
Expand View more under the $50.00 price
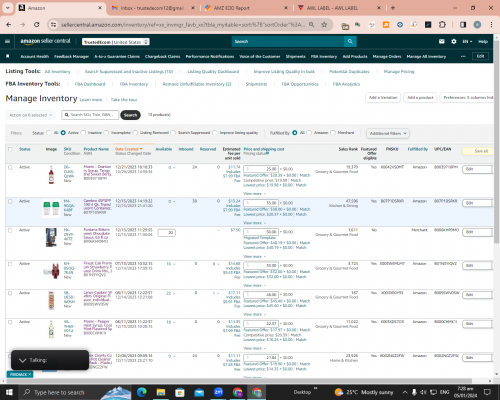[254, 257]
